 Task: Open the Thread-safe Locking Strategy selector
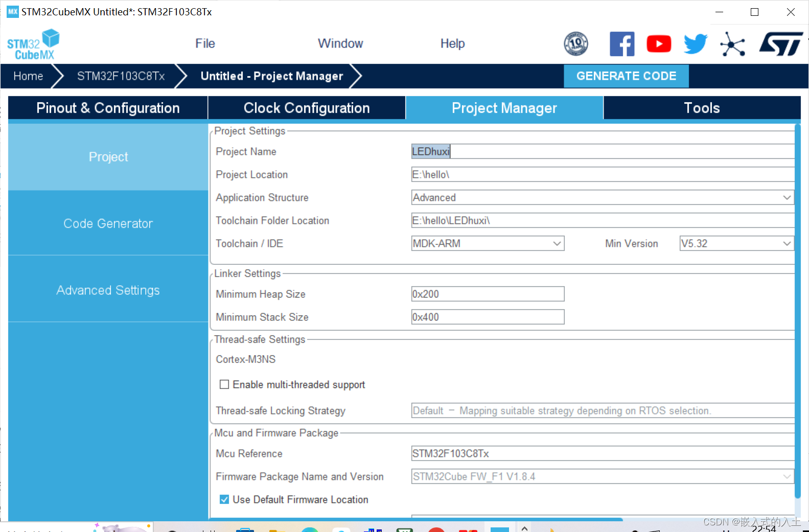pyautogui.click(x=603, y=410)
